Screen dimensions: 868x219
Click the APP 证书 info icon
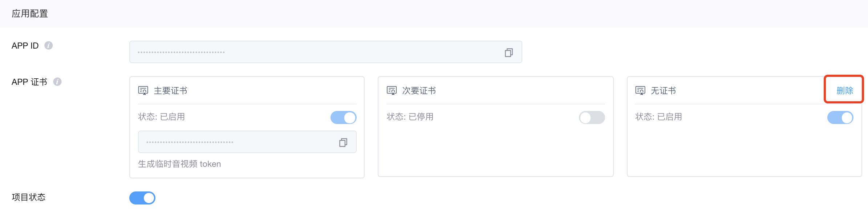point(57,82)
